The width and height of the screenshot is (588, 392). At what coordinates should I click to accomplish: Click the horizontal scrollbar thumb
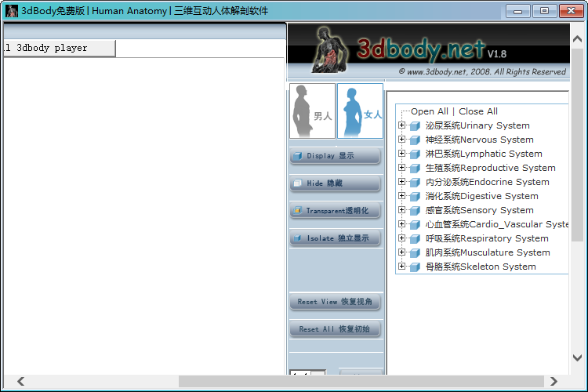tap(361, 382)
